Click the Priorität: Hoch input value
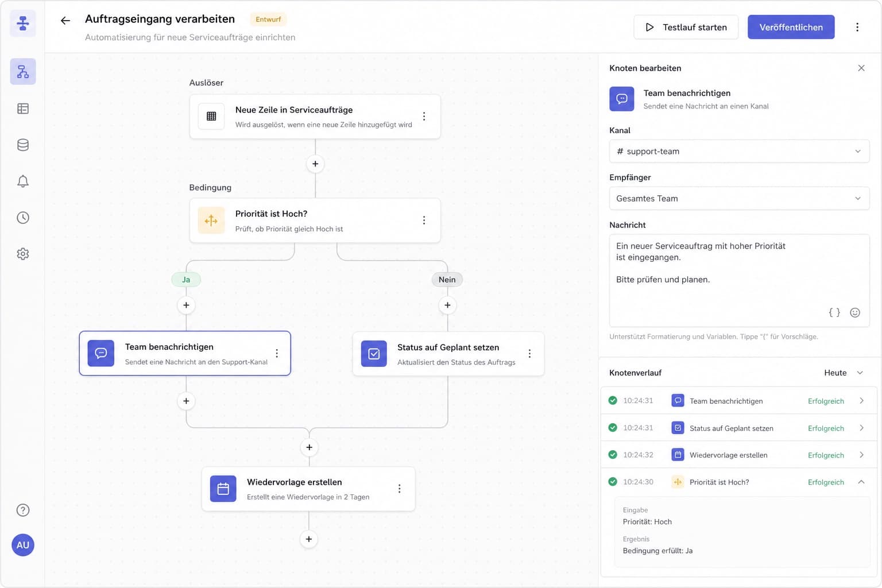 pos(647,521)
